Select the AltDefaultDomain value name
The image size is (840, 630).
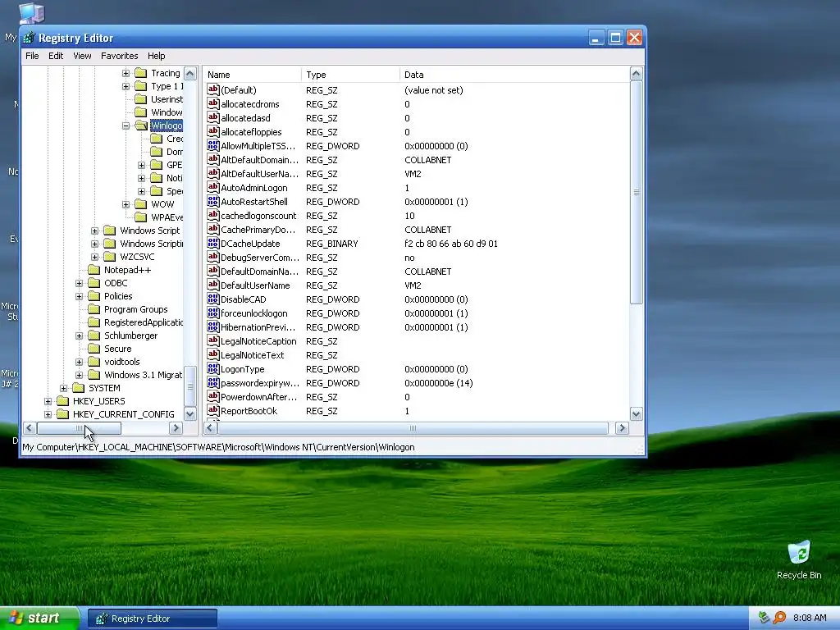[x=260, y=160]
